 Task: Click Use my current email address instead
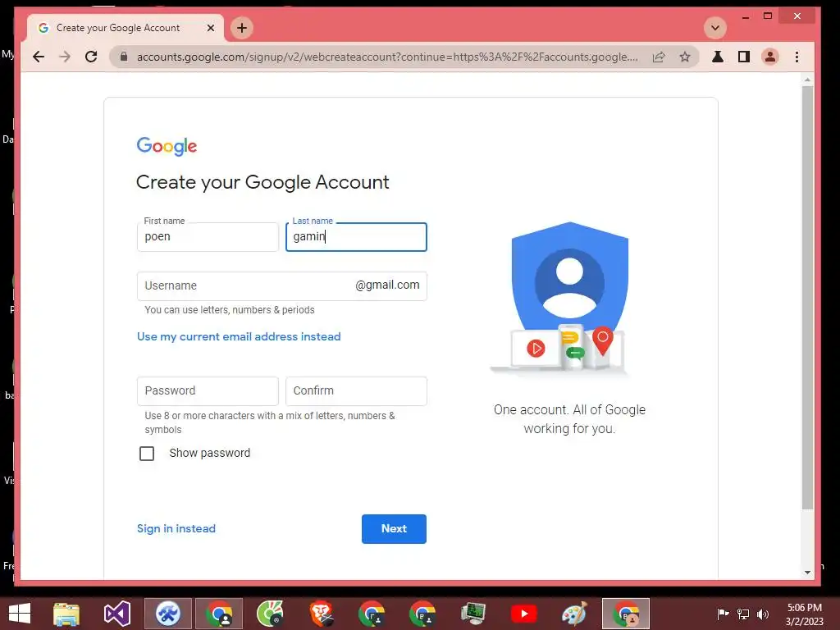pyautogui.click(x=239, y=336)
